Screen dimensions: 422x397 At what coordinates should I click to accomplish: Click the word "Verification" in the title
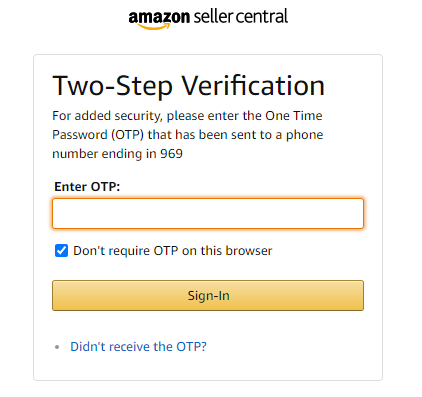pyautogui.click(x=253, y=86)
